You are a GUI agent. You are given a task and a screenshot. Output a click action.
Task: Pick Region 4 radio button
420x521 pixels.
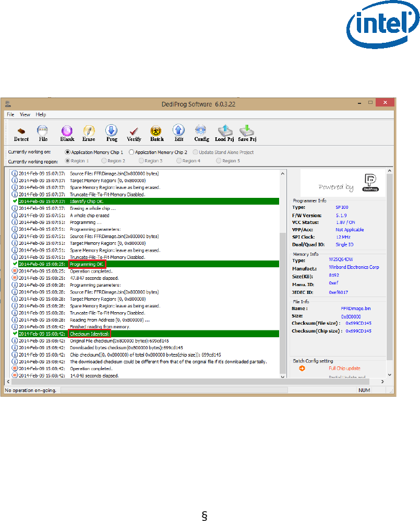click(x=179, y=161)
